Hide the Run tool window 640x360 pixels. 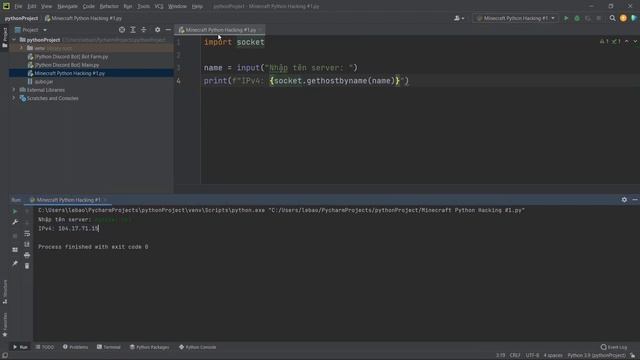(635, 200)
